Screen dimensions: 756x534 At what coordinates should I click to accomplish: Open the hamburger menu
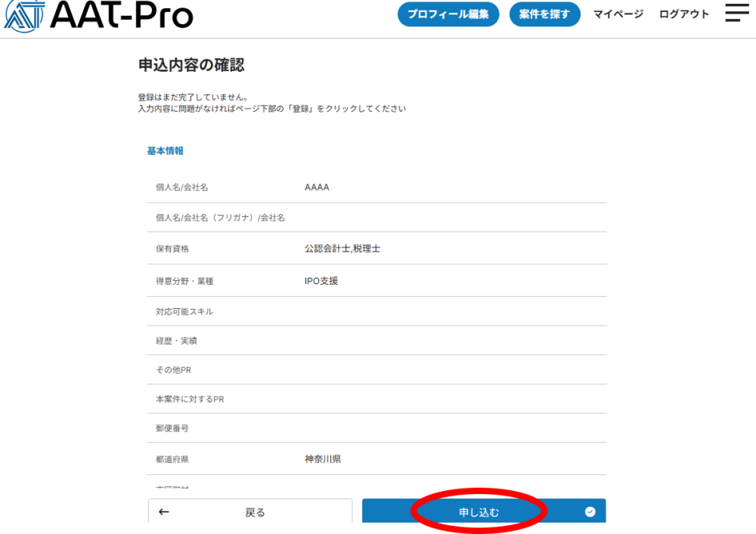(736, 13)
